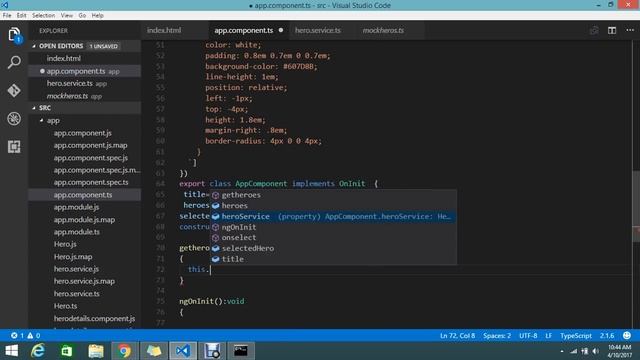Screen dimensions: 640x360
Task: Collapse the Open Editors section
Action: (x=34, y=46)
